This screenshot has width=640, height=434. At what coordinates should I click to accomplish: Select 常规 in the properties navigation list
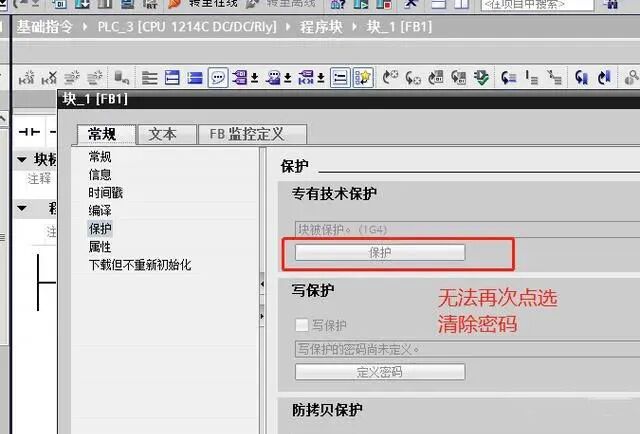point(100,157)
